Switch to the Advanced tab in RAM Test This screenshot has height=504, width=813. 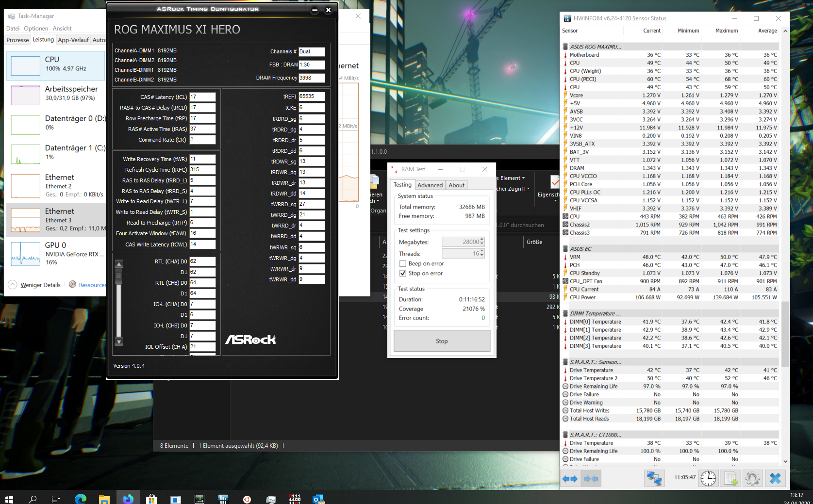[x=430, y=185]
